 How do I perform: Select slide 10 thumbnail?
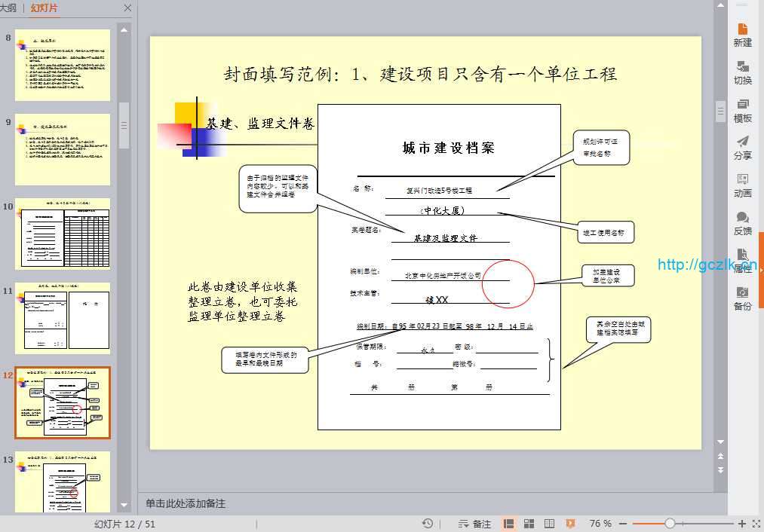coord(63,234)
